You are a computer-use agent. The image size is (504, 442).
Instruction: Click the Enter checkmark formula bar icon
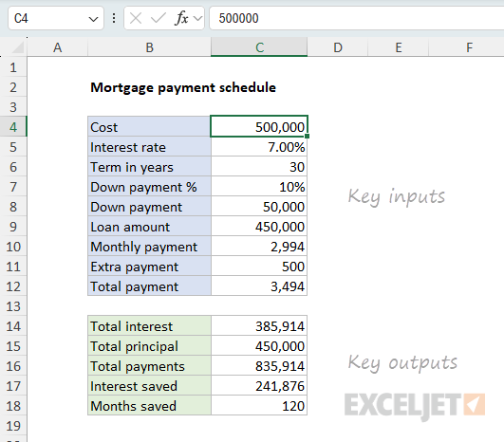click(x=159, y=18)
